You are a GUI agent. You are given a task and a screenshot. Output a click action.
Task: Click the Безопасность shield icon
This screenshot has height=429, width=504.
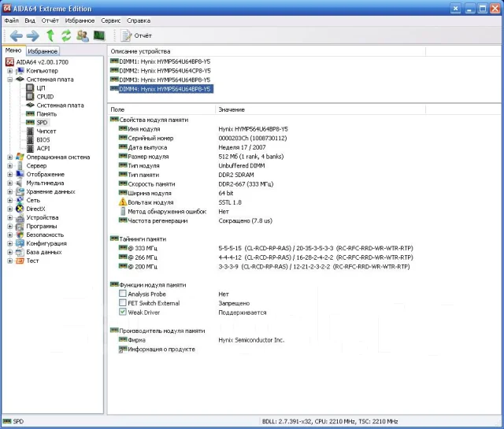(20, 235)
